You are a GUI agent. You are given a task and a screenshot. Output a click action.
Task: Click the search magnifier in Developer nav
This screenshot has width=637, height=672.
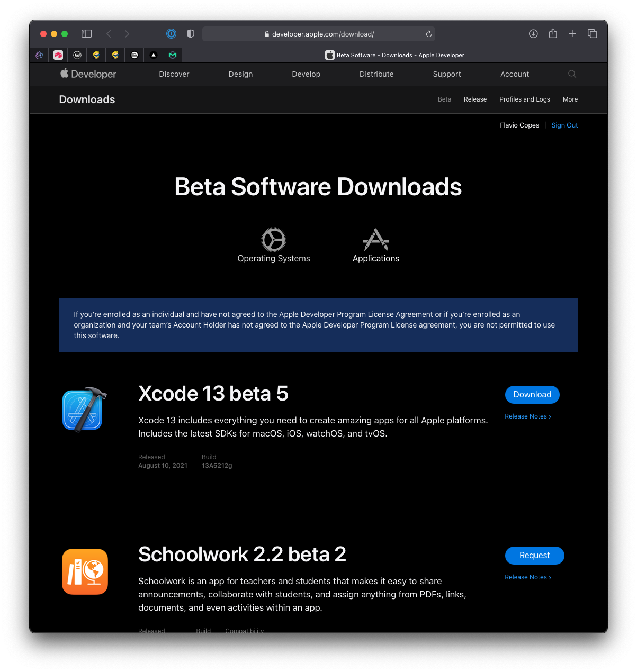(x=572, y=74)
